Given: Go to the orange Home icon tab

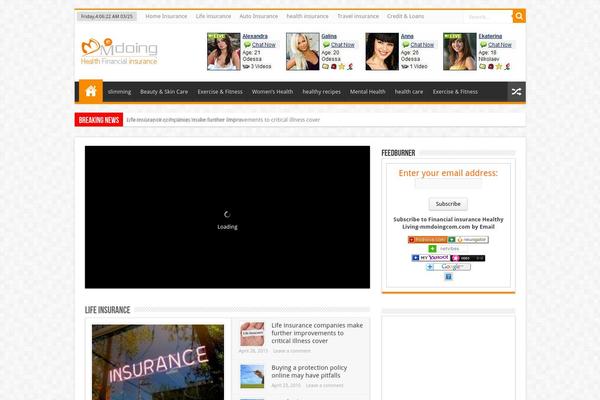Looking at the screenshot, I should click(x=91, y=91).
